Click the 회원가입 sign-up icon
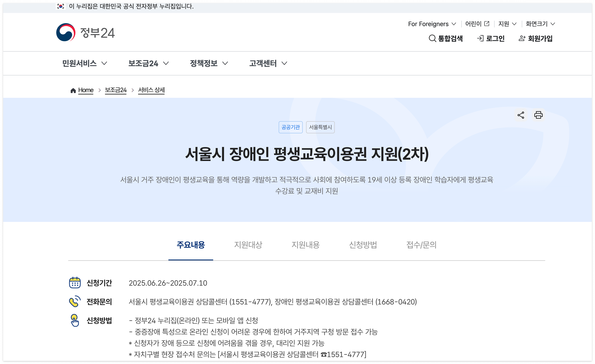This screenshot has width=595, height=364. 522,38
